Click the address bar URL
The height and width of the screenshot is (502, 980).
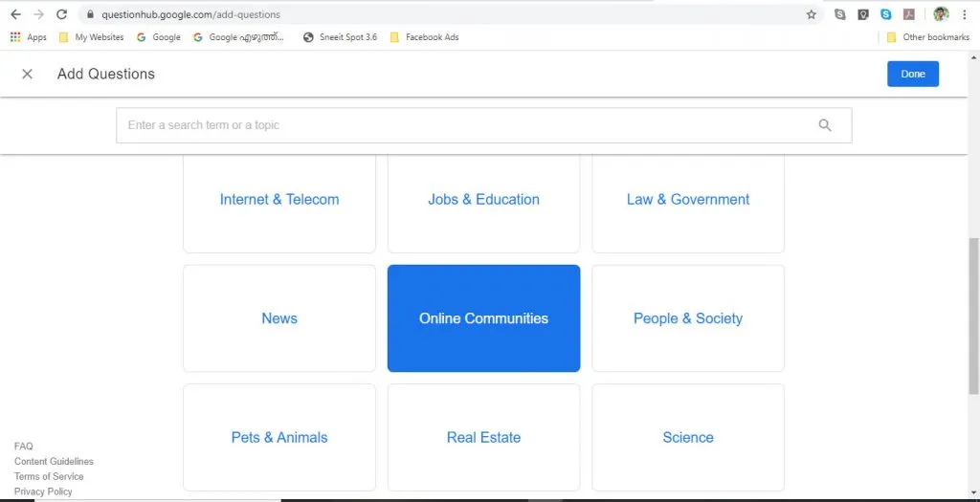pyautogui.click(x=190, y=14)
